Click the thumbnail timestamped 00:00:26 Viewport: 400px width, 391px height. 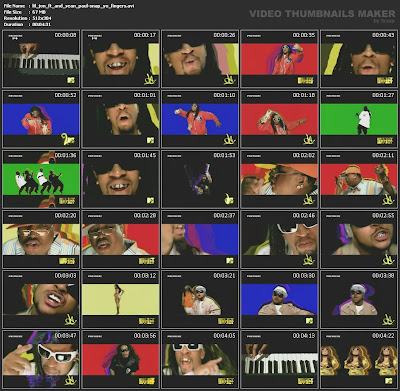[x=200, y=59]
